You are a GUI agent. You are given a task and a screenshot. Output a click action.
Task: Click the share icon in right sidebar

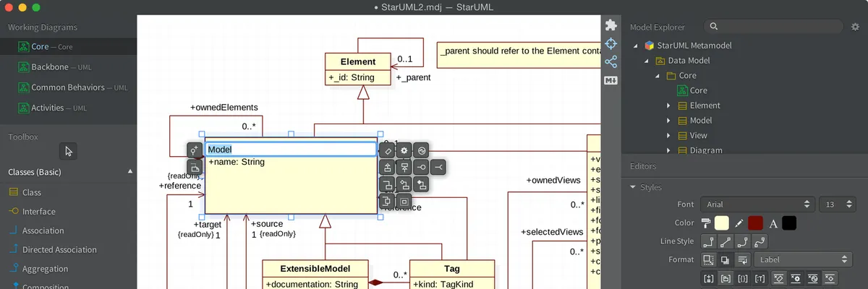(x=611, y=61)
